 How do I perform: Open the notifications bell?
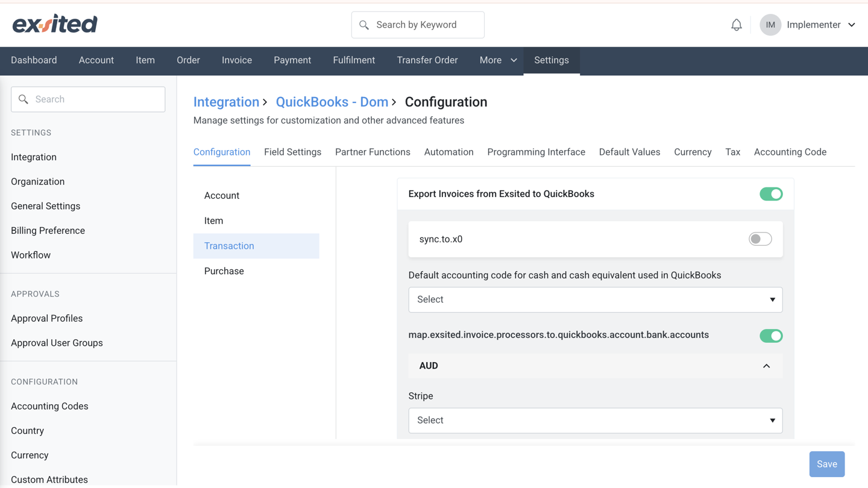[x=737, y=25]
